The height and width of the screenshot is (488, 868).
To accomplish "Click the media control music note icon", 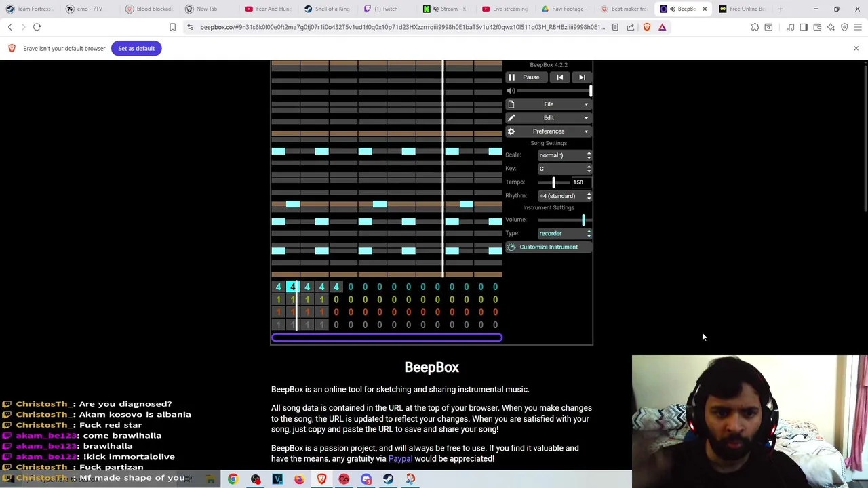I will [790, 27].
